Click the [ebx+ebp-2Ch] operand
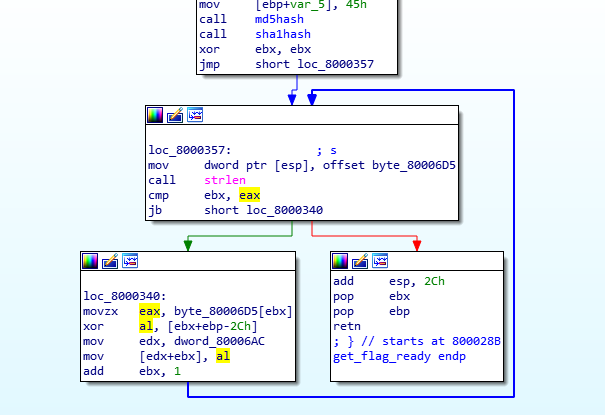 [212, 326]
